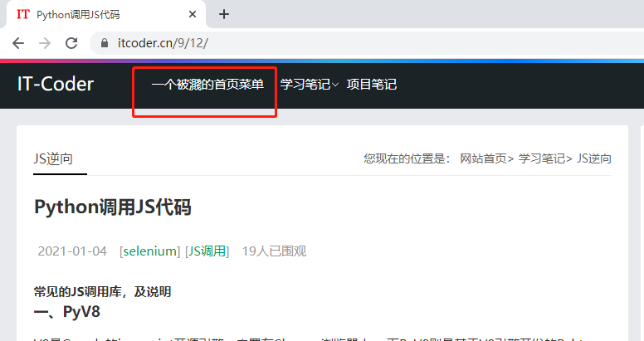Click the browser forward arrow

45,43
